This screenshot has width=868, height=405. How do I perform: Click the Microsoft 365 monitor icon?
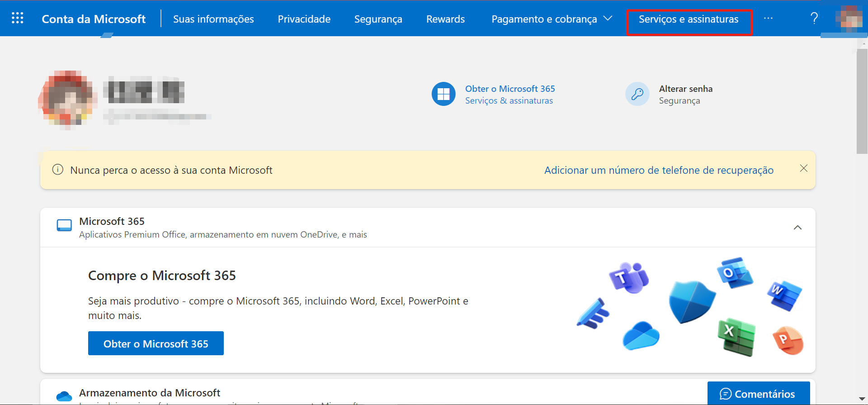point(64,225)
